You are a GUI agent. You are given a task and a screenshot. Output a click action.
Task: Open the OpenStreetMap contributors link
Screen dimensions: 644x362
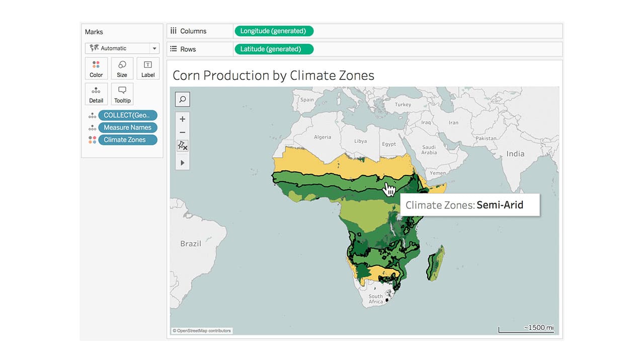coord(202,331)
